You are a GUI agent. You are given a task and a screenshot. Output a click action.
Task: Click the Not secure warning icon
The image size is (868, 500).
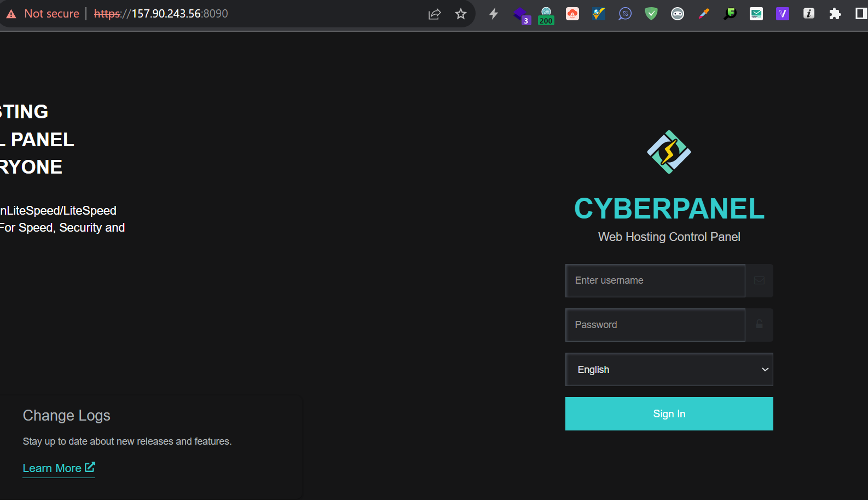pos(11,14)
